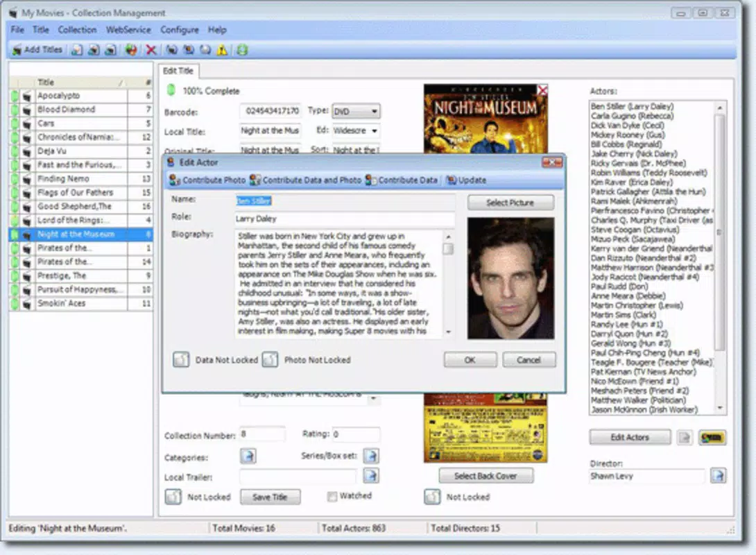Click the page icon next to Edit Actors
Screen dimensions: 756x555
[684, 437]
